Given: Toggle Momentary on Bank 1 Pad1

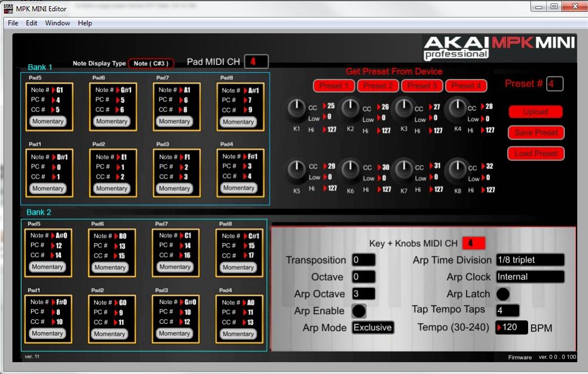Looking at the screenshot, I should [47, 189].
